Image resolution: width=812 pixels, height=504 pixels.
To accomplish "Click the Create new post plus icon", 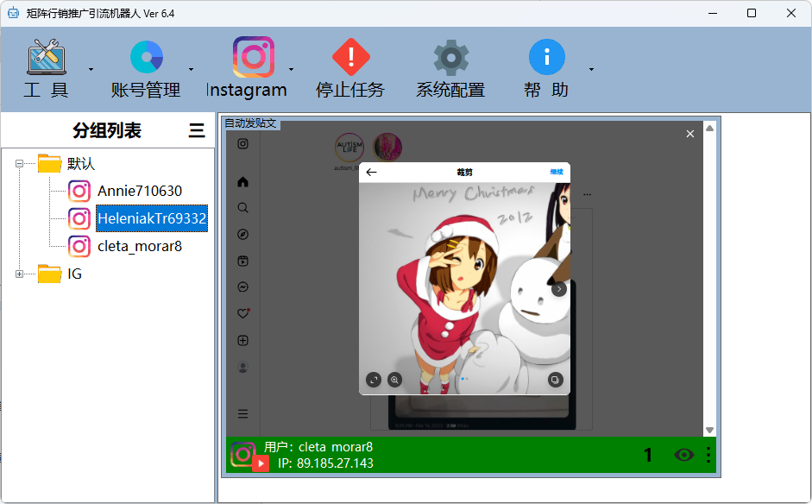I will click(242, 340).
